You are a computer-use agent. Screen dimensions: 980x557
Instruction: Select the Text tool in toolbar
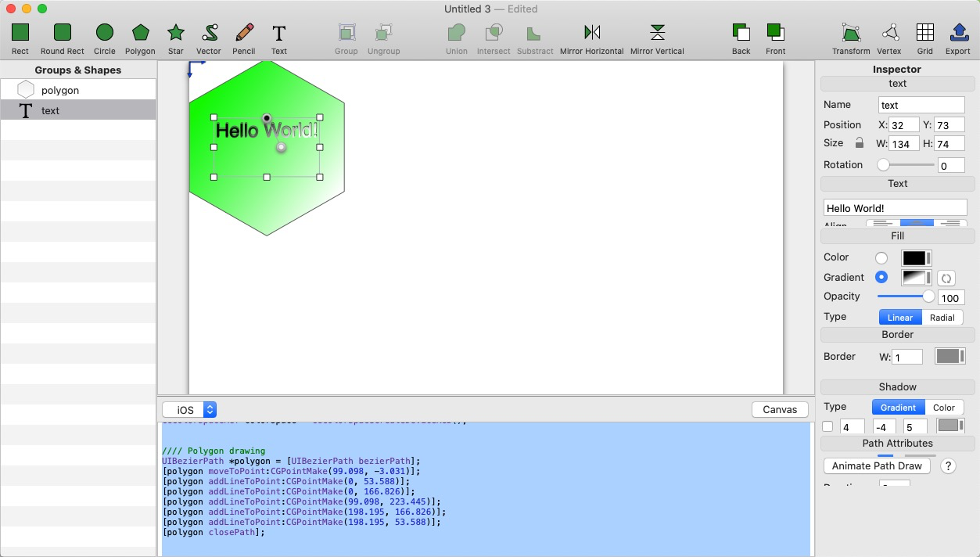click(279, 33)
